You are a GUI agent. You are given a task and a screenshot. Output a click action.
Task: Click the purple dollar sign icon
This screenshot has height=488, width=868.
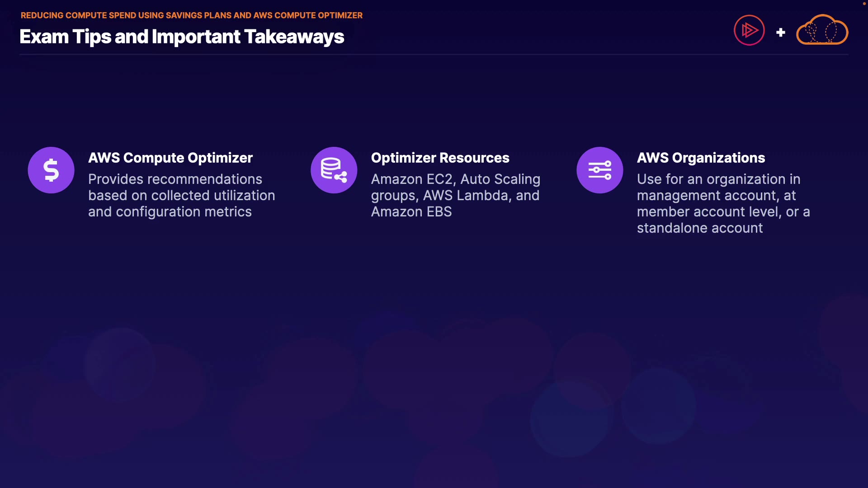[x=51, y=170]
